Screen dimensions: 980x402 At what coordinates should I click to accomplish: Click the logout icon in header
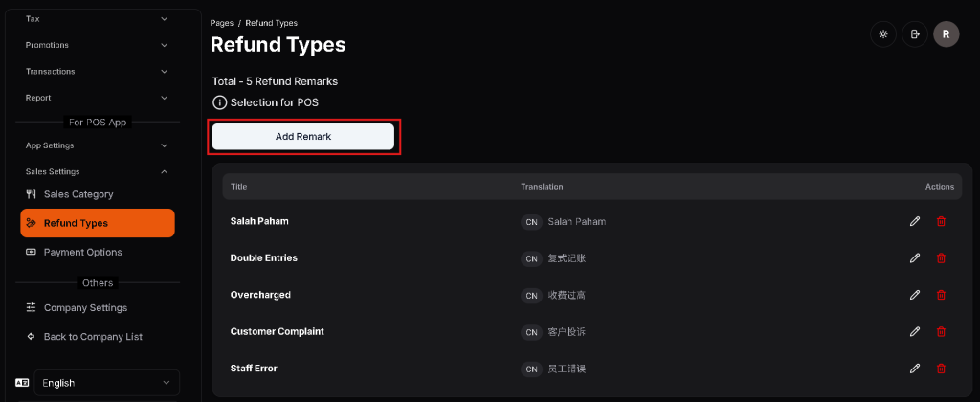click(915, 34)
